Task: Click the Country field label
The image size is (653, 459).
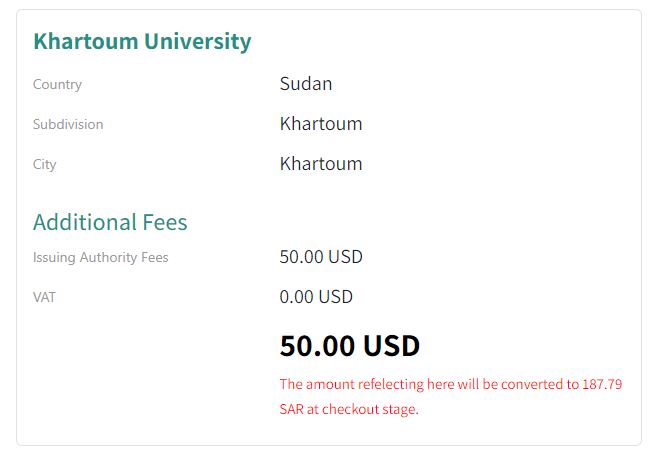Action: coord(57,84)
